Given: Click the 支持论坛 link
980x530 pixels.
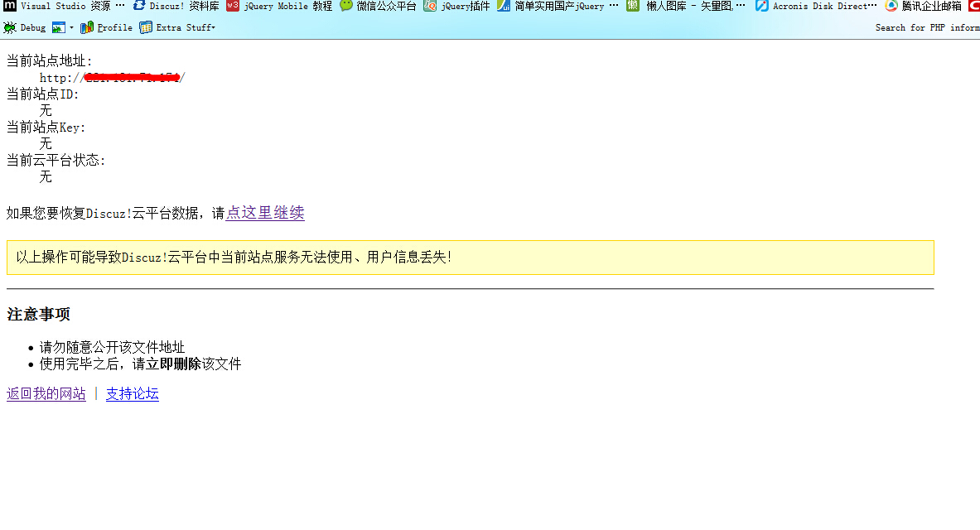Looking at the screenshot, I should click(132, 393).
